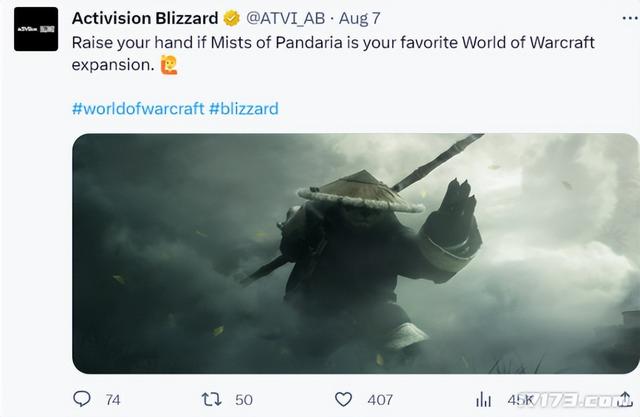640x417 pixels.
Task: Like the tweet with heart icon
Action: pos(343,399)
